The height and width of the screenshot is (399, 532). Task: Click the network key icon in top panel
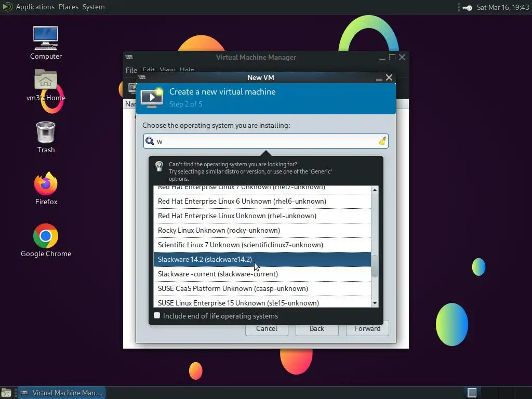click(467, 7)
